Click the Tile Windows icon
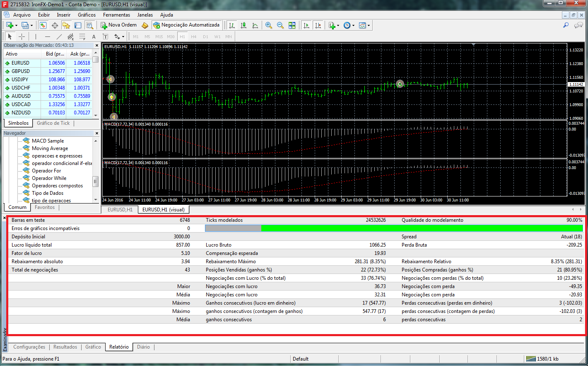 click(292, 25)
